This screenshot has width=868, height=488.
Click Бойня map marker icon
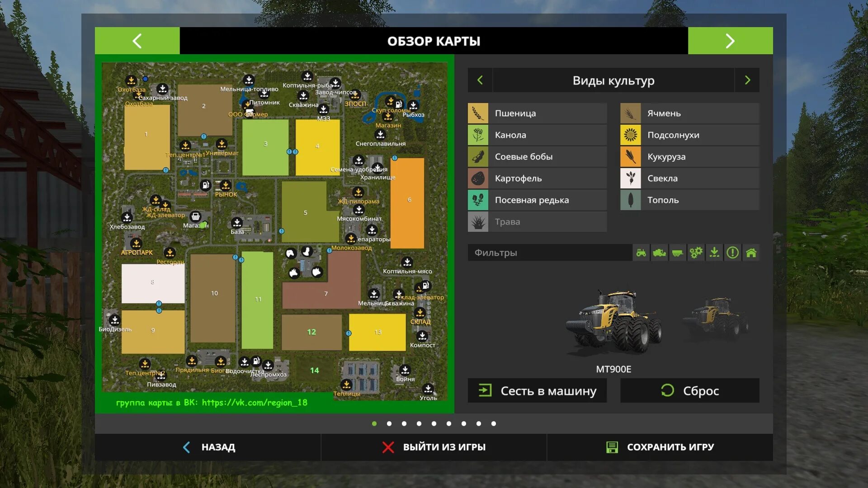[x=405, y=370]
